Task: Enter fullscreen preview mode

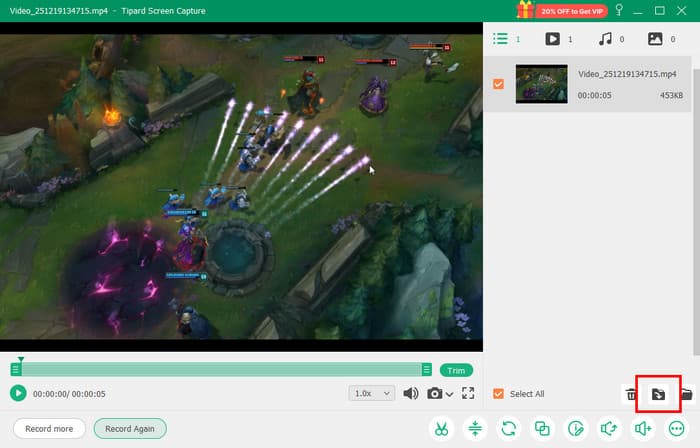Action: 468,393
